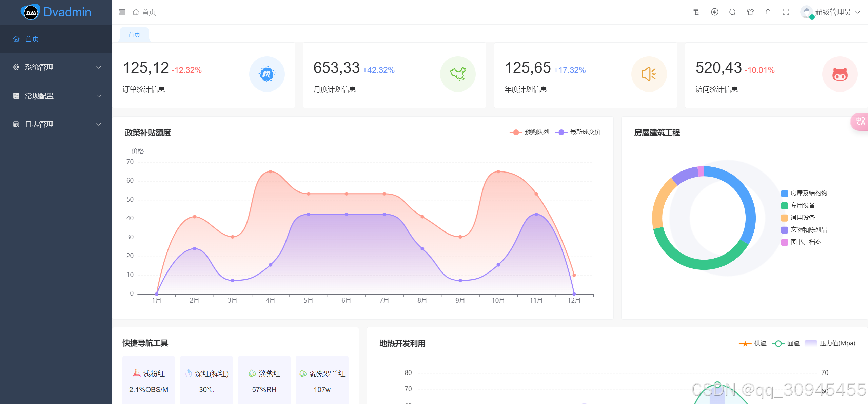
Task: Switch to the 首页 tab
Action: [x=134, y=35]
